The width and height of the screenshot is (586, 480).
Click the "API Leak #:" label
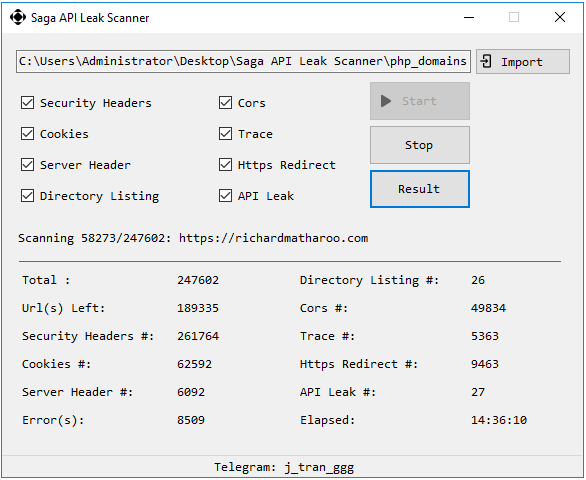click(338, 392)
